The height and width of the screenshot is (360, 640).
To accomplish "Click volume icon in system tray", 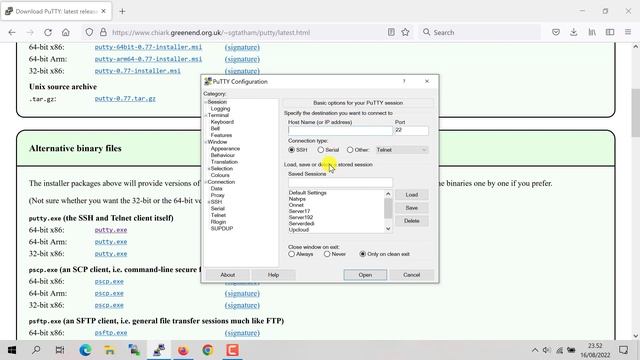I will [x=547, y=350].
